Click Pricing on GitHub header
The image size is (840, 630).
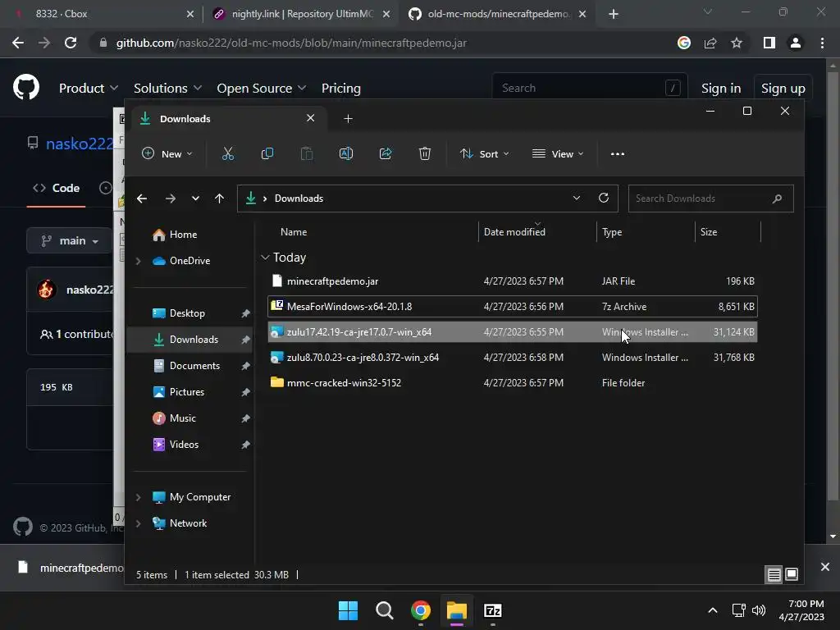tap(340, 88)
